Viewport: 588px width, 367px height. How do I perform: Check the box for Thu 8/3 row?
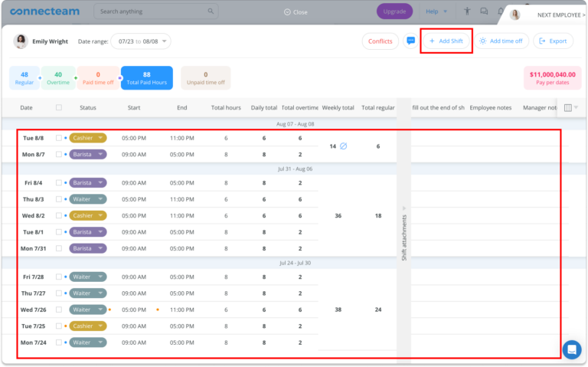[x=59, y=199]
